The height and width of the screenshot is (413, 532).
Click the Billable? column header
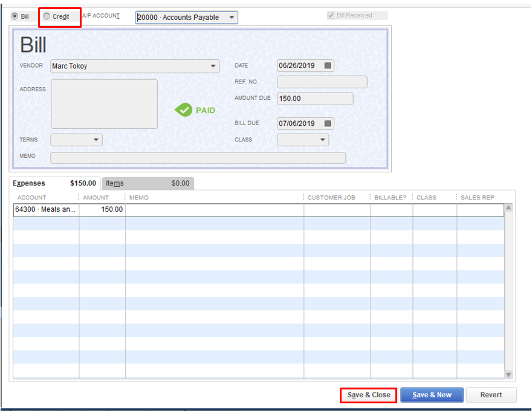(x=390, y=198)
